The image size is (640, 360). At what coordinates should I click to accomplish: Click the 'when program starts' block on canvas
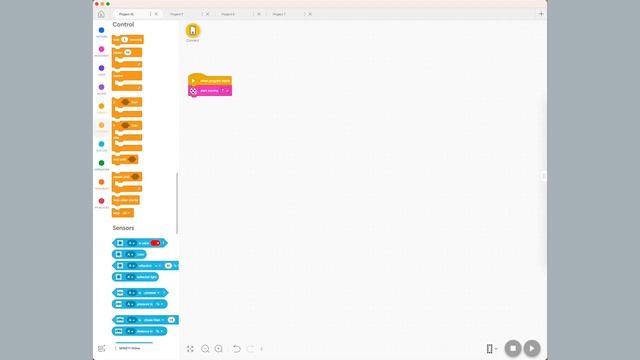210,80
